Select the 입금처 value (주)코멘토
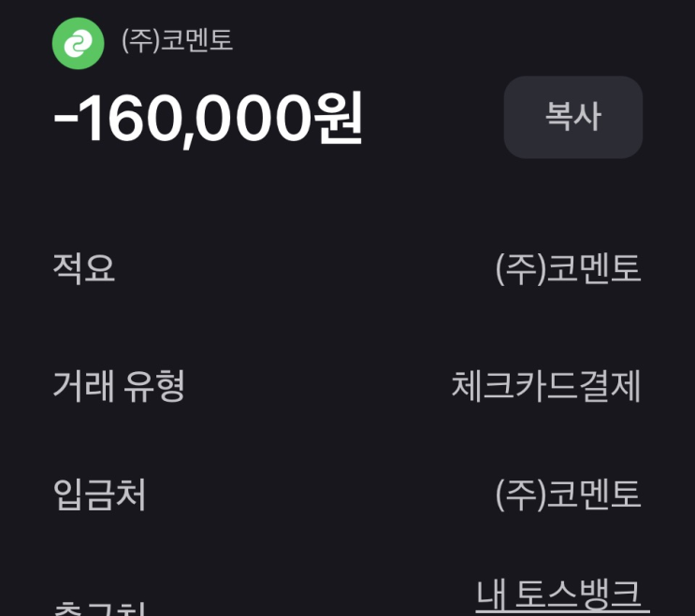 coord(568,494)
